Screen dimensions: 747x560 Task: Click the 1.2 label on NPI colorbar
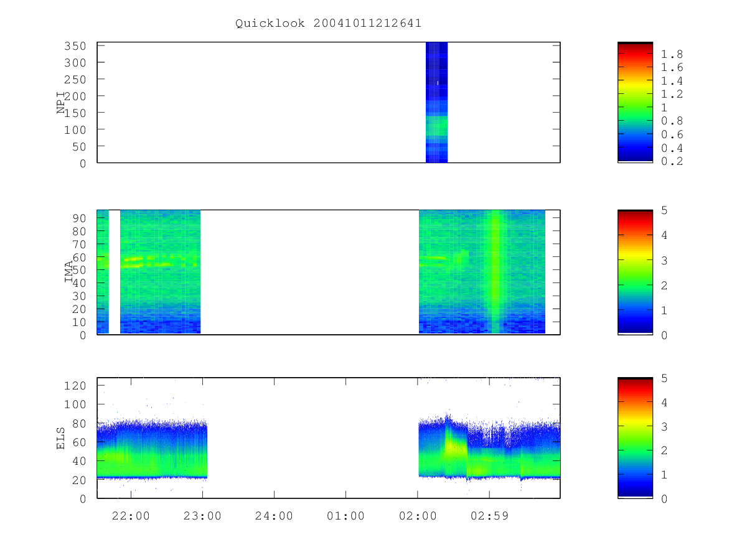672,95
